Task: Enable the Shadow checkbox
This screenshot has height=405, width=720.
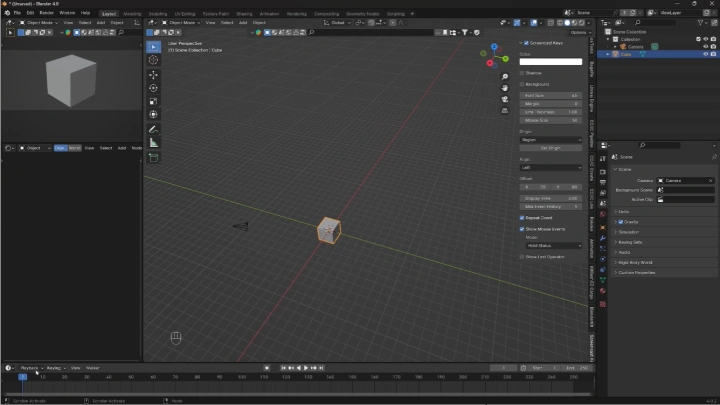Action: tap(522, 73)
